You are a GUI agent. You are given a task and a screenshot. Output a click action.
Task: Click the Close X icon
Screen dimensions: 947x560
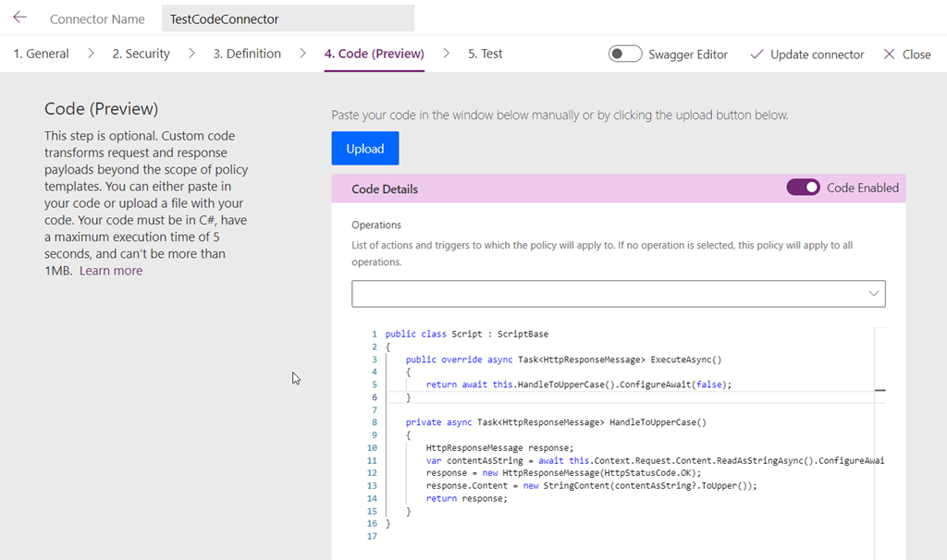890,55
